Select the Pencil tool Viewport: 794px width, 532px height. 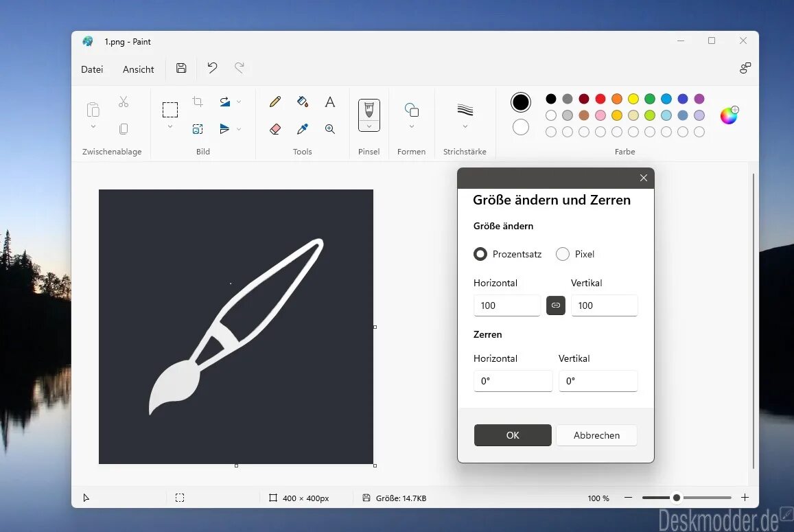pyautogui.click(x=275, y=101)
